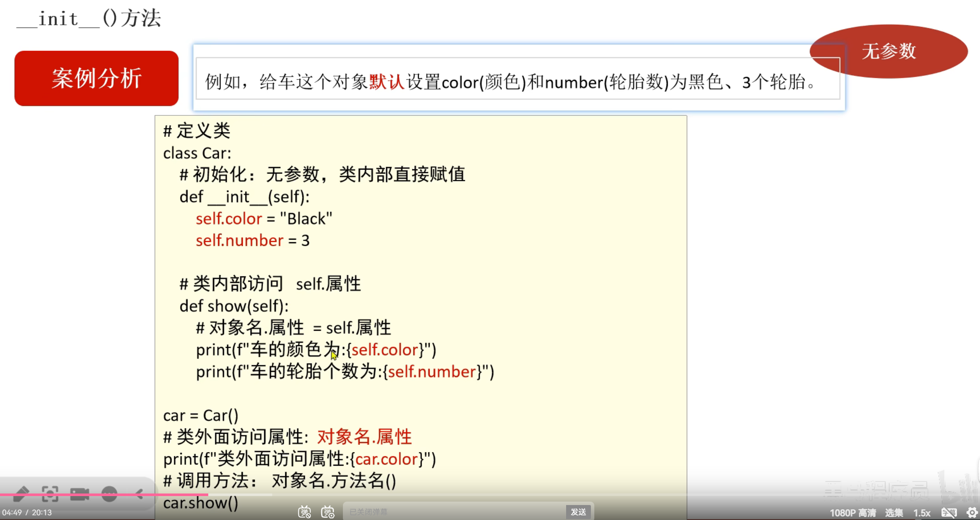
Task: Toggle the danmaku display switch
Action: [x=304, y=512]
